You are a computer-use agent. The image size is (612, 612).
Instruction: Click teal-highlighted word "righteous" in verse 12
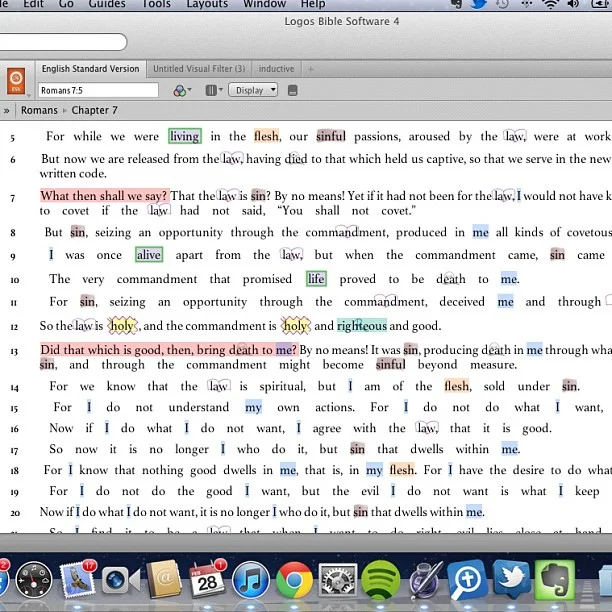[362, 326]
